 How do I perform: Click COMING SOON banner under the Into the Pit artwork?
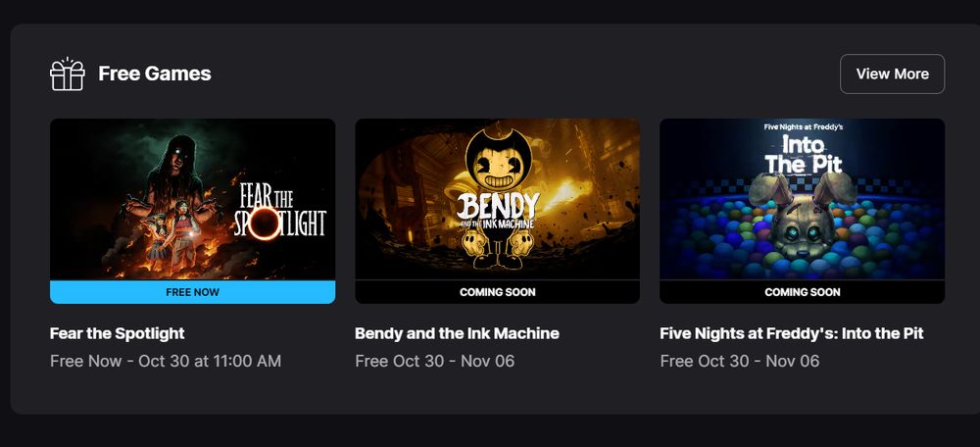[x=803, y=292]
